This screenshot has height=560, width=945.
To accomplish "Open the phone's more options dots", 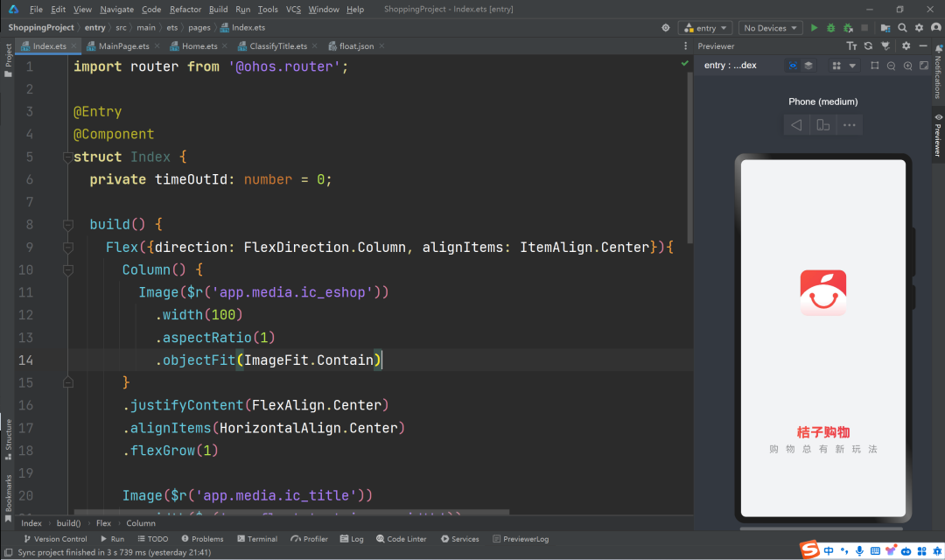I will click(x=849, y=125).
